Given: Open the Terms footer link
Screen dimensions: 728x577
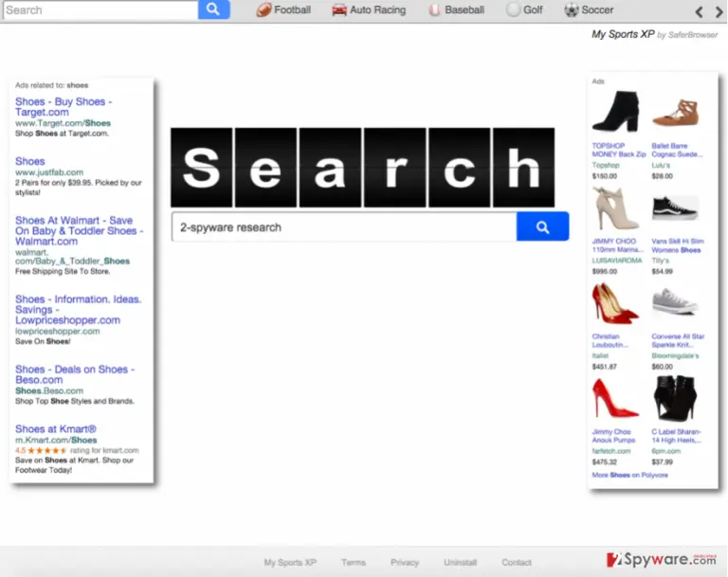Looking at the screenshot, I should (354, 562).
